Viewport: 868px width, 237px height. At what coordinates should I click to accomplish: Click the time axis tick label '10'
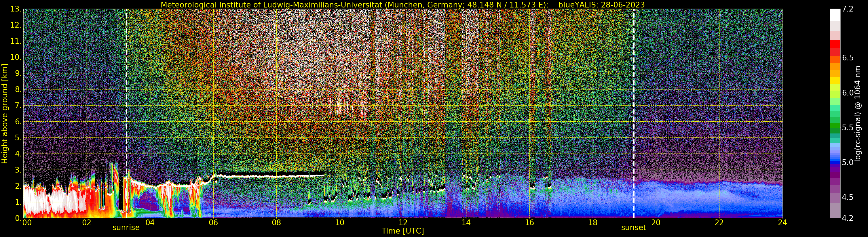pyautogui.click(x=340, y=223)
